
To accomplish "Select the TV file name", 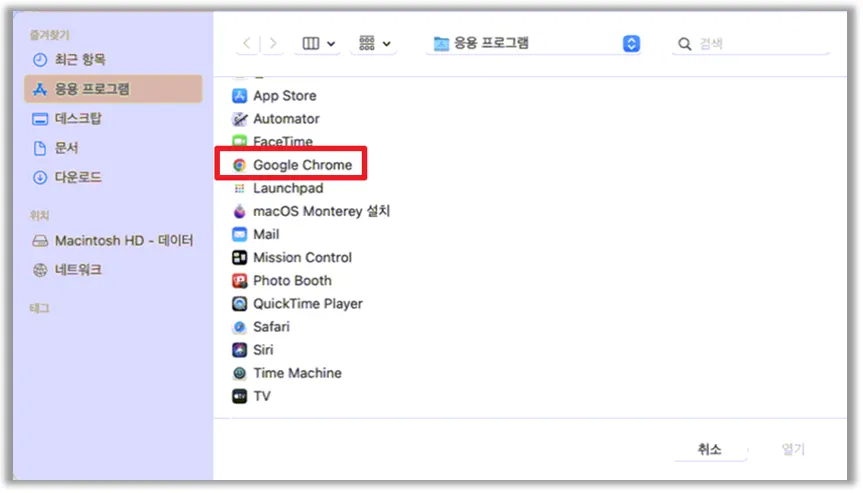I will tap(261, 396).
